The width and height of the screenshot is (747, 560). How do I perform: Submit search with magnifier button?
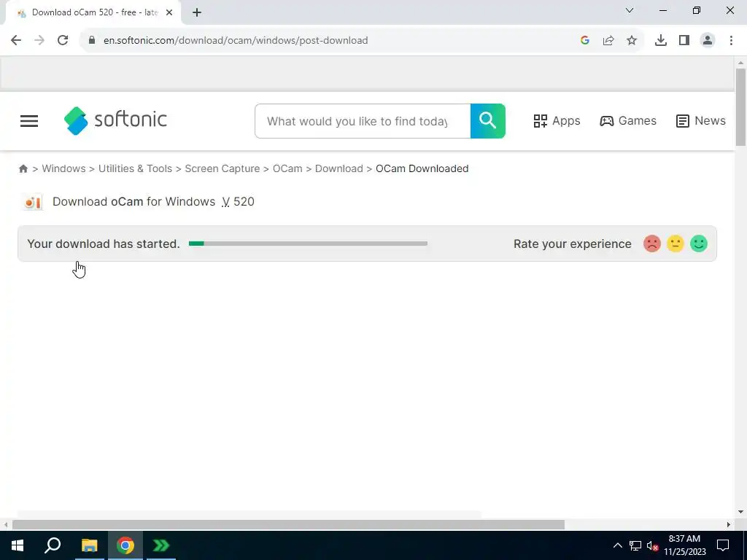point(488,121)
